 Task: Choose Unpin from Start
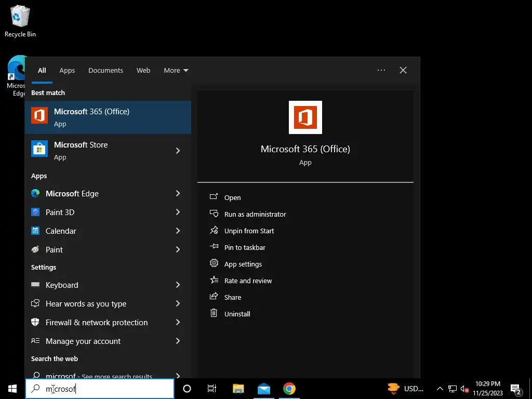(x=249, y=231)
